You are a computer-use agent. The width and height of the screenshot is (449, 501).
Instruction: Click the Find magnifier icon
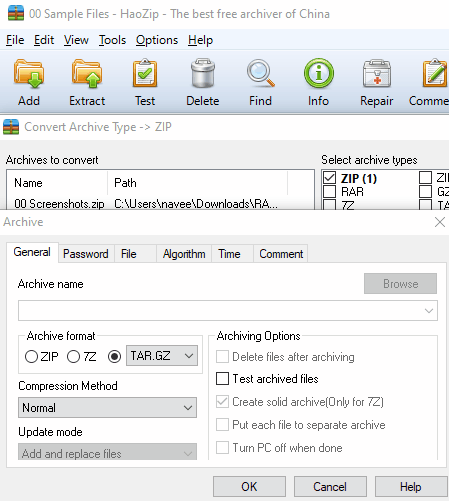coord(260,73)
